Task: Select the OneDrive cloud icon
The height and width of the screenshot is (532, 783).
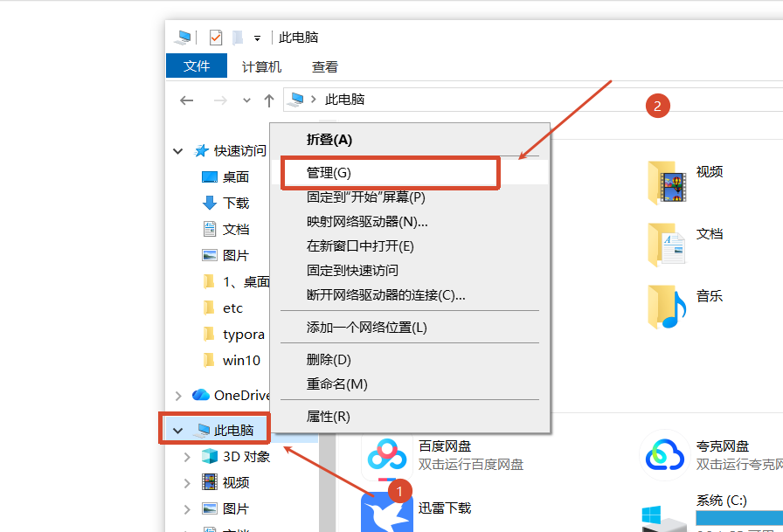Action: 201,395
